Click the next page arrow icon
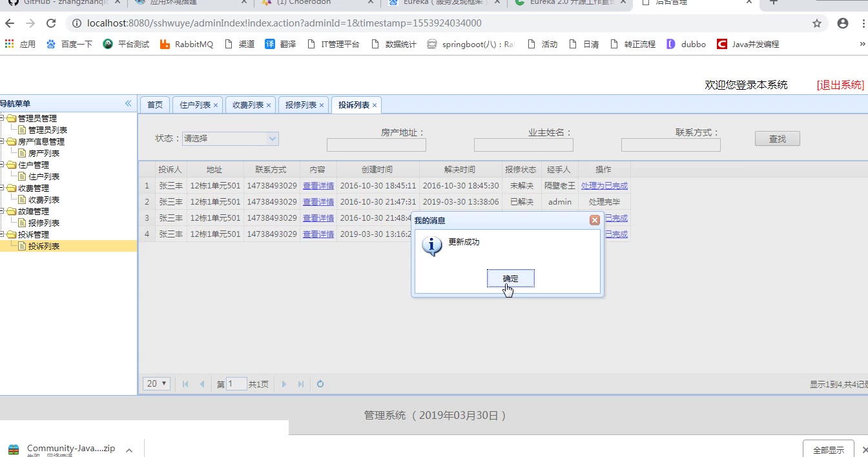Viewport: 868px width, 457px height. click(x=284, y=384)
